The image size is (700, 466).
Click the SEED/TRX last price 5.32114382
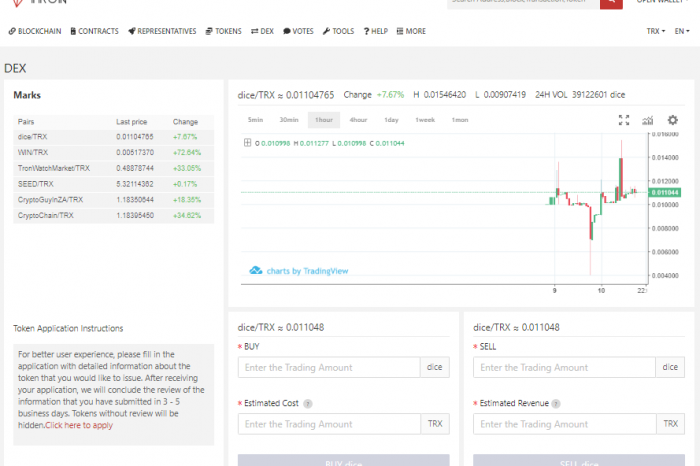pos(135,184)
